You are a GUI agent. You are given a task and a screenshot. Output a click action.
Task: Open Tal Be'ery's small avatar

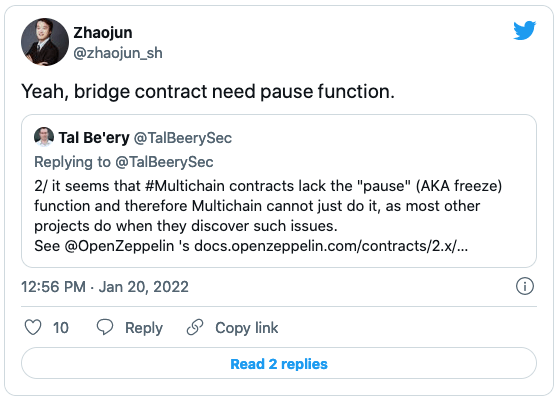pyautogui.click(x=44, y=137)
